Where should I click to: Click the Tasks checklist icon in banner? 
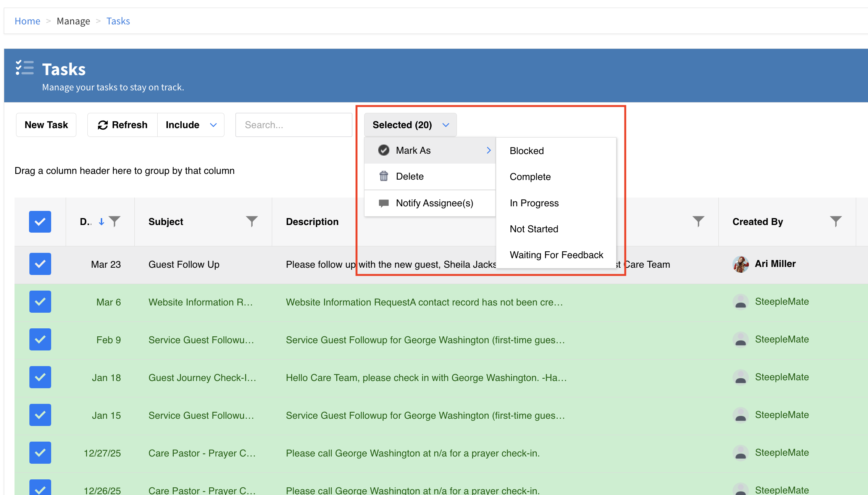(24, 68)
